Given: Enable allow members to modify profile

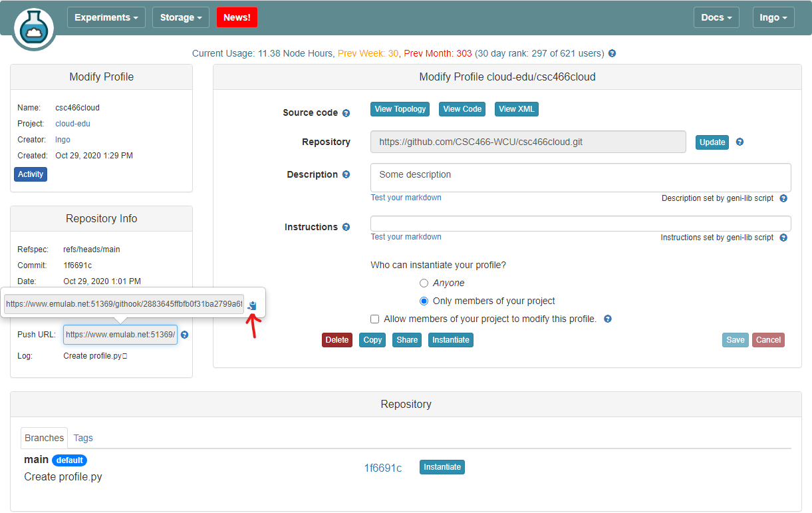Looking at the screenshot, I should point(375,319).
